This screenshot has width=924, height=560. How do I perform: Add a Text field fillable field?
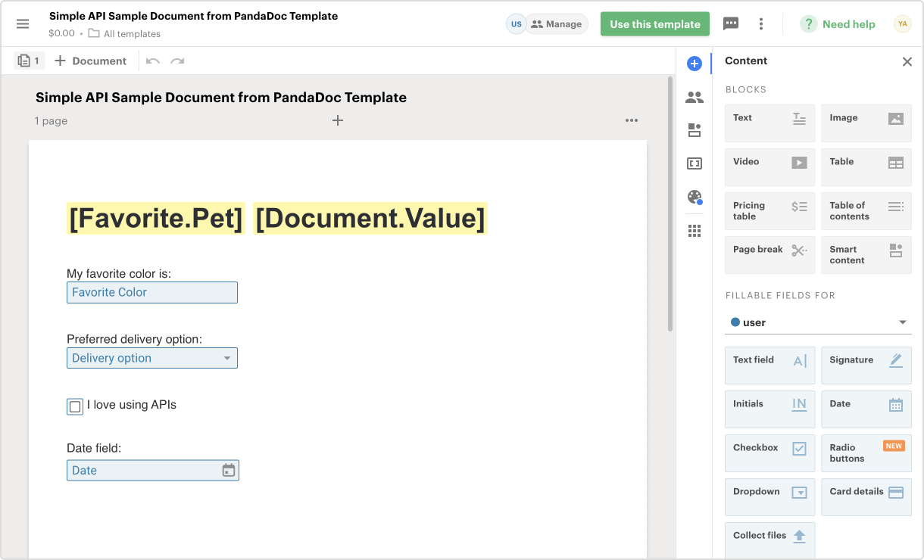coord(770,366)
